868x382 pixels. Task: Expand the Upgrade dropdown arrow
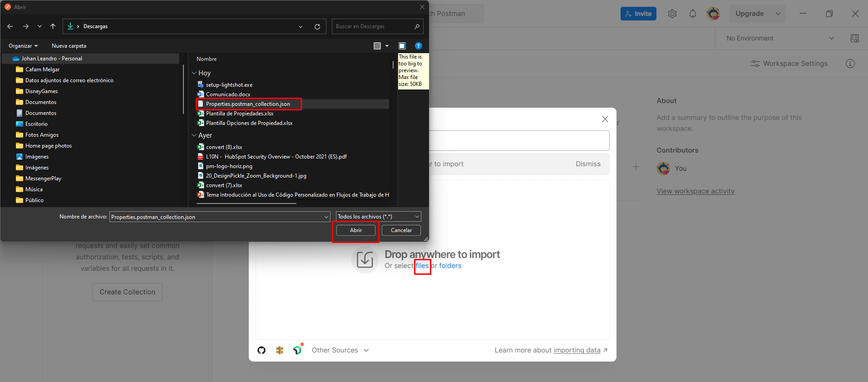pyautogui.click(x=778, y=14)
